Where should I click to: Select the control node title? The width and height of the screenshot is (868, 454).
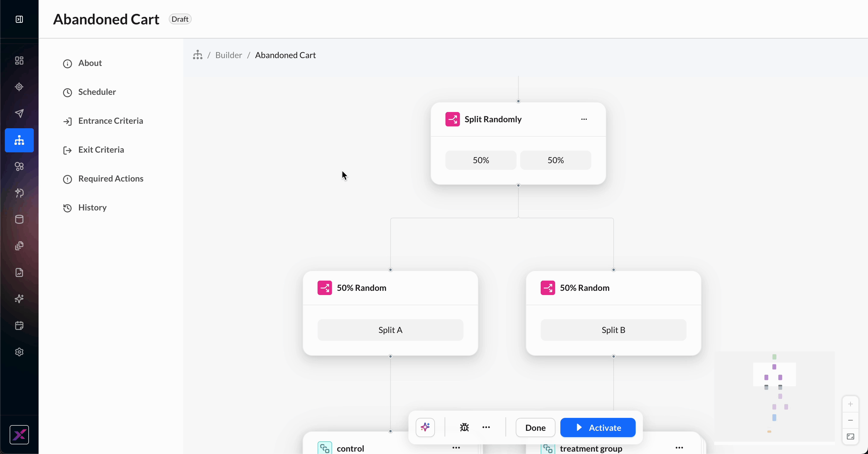tap(351, 449)
